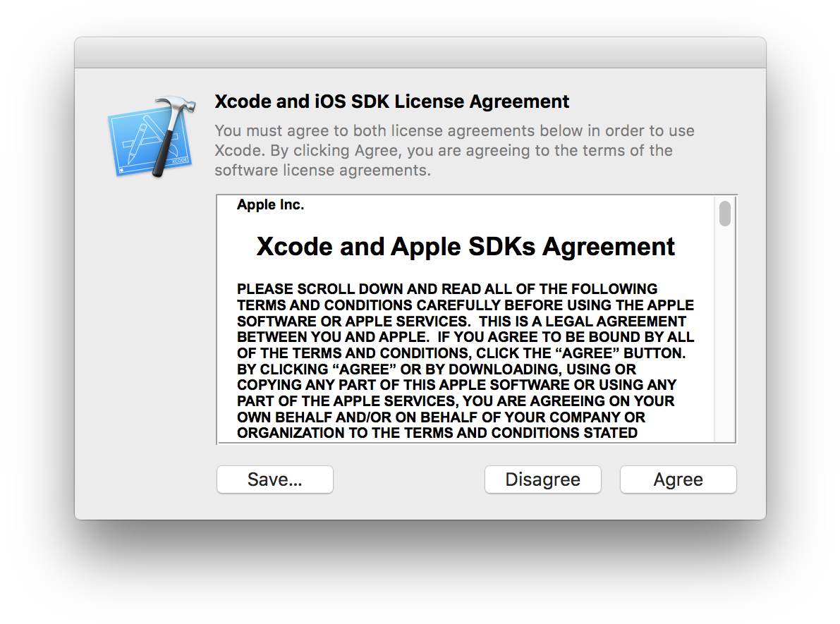840x624 pixels.
Task: Click the 'Xcode and iOS SDK License Agreement' heading
Action: (x=391, y=102)
